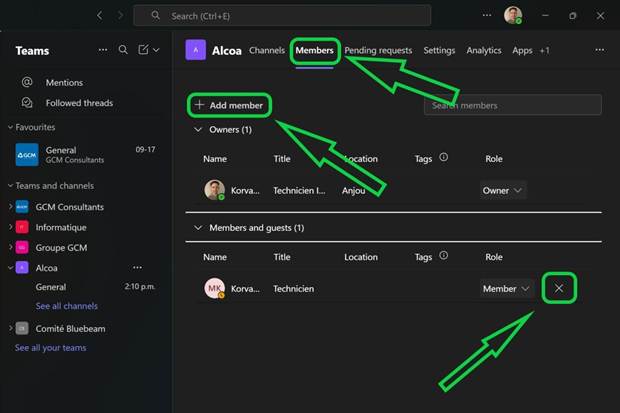
Task: Expand the Comité Bluebeam team
Action: coord(10,328)
